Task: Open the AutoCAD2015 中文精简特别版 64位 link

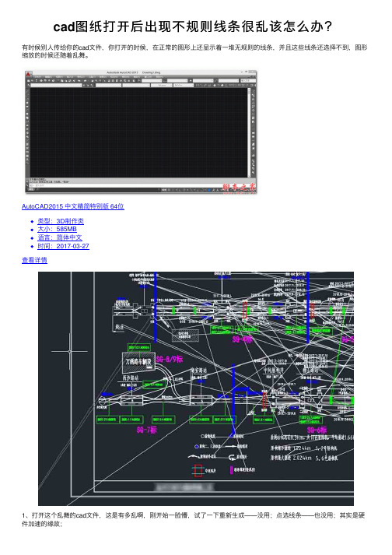Action: tap(73, 206)
